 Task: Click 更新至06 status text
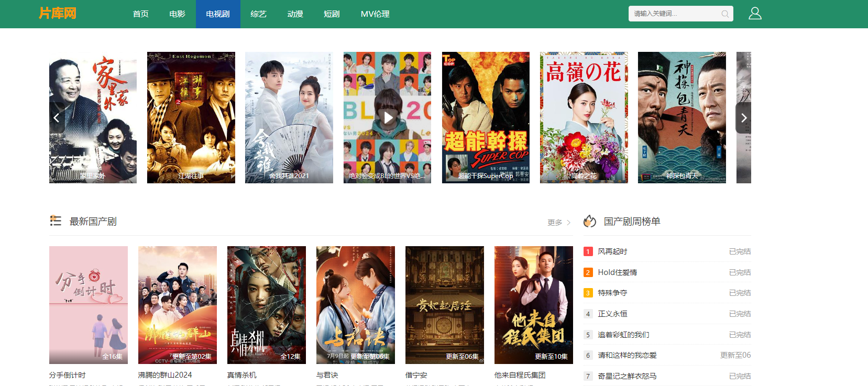pyautogui.click(x=735, y=355)
